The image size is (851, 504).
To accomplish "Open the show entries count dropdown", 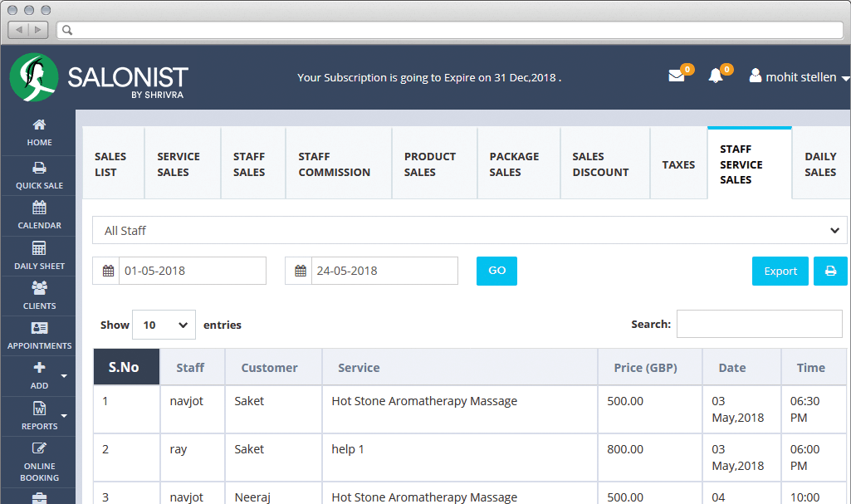I will [164, 325].
